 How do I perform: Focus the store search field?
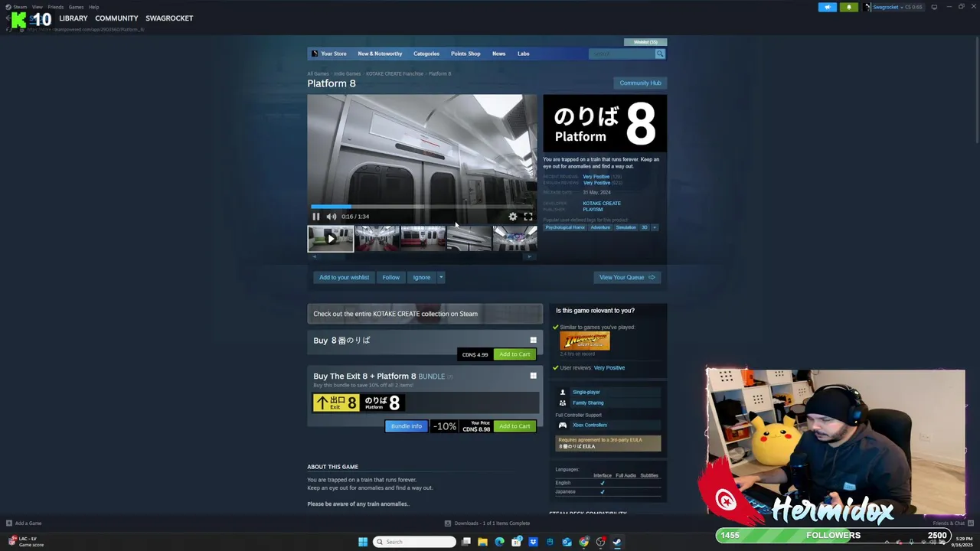coord(621,54)
